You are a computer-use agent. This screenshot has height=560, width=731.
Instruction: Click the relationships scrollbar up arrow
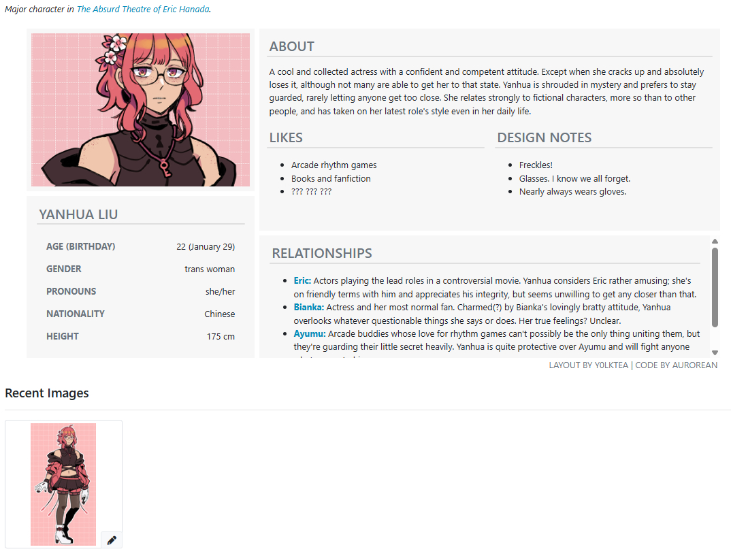tap(715, 242)
